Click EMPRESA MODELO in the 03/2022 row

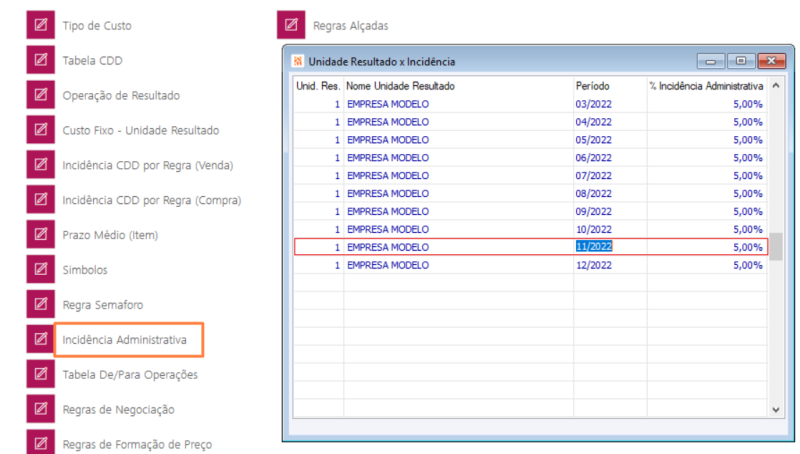(388, 104)
